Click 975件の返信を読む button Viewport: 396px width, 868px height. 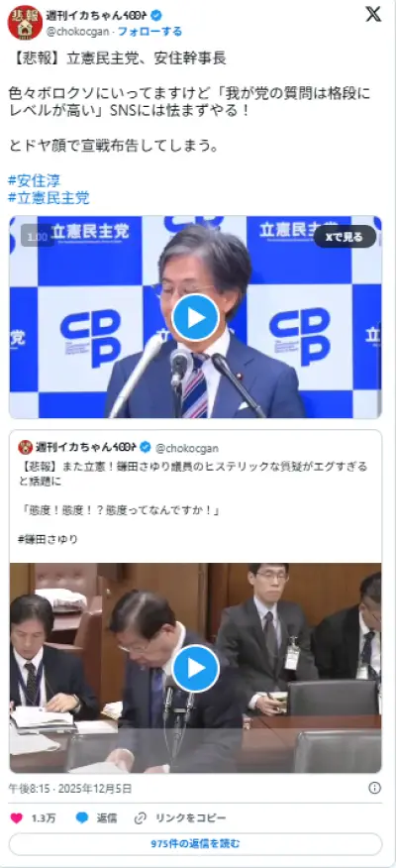pyautogui.click(x=195, y=844)
